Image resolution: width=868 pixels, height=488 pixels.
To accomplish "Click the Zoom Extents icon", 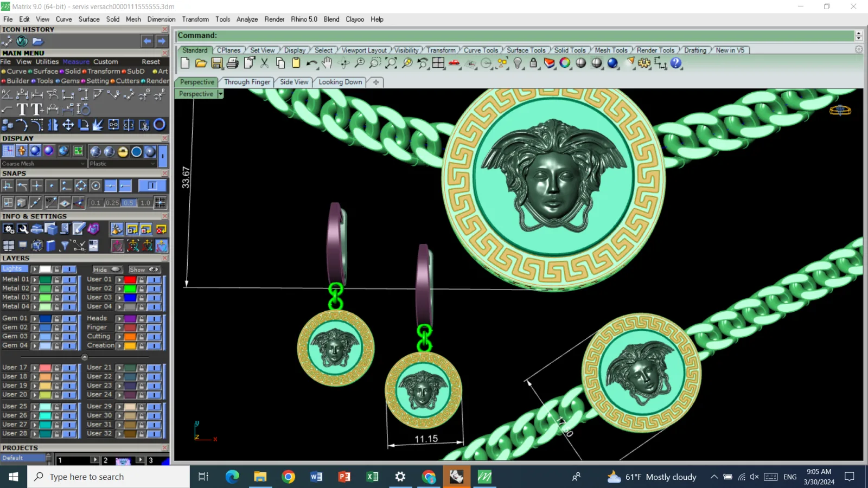I will tap(391, 63).
